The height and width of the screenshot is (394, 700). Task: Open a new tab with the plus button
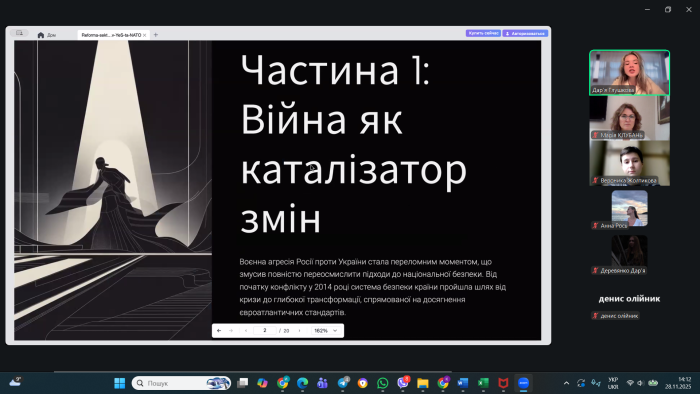click(x=156, y=34)
